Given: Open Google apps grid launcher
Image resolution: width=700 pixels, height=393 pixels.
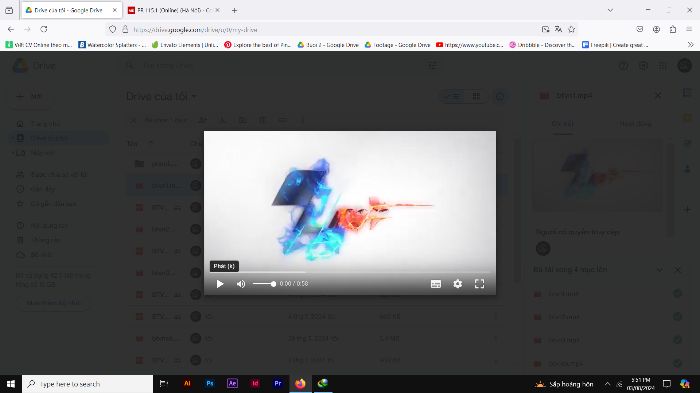Looking at the screenshot, I should click(x=662, y=66).
